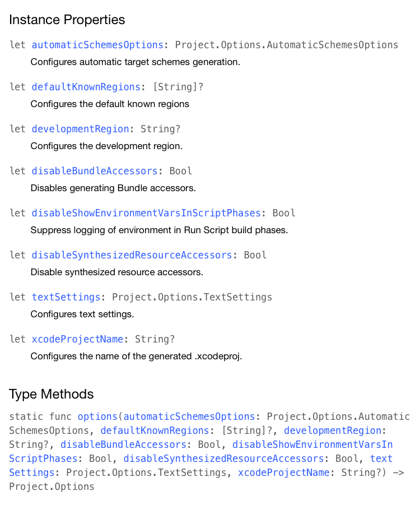Click the Project.Options return type text
The image size is (420, 514).
(x=52, y=487)
